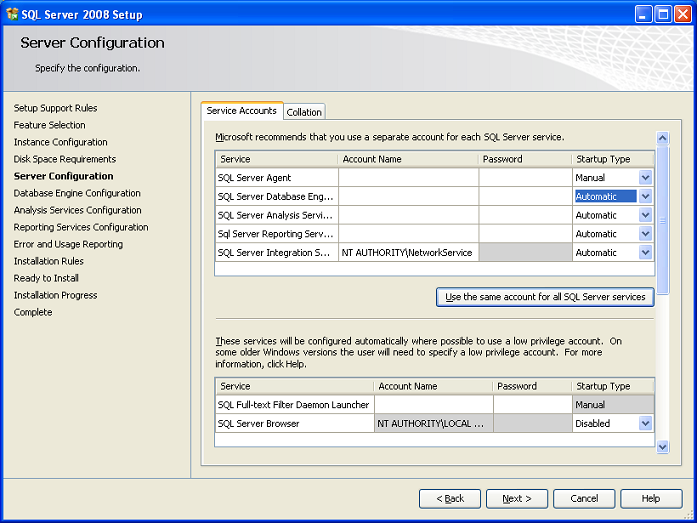
Task: Click the Ready to Install step
Action: (x=46, y=278)
